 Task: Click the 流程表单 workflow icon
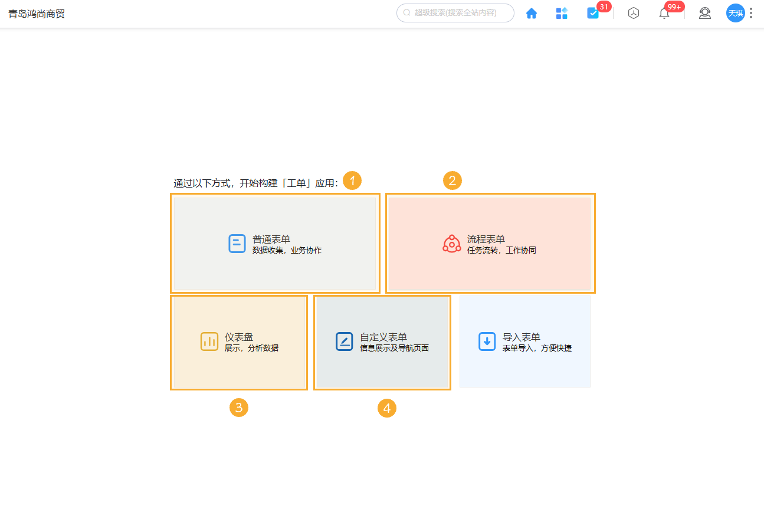[452, 244]
